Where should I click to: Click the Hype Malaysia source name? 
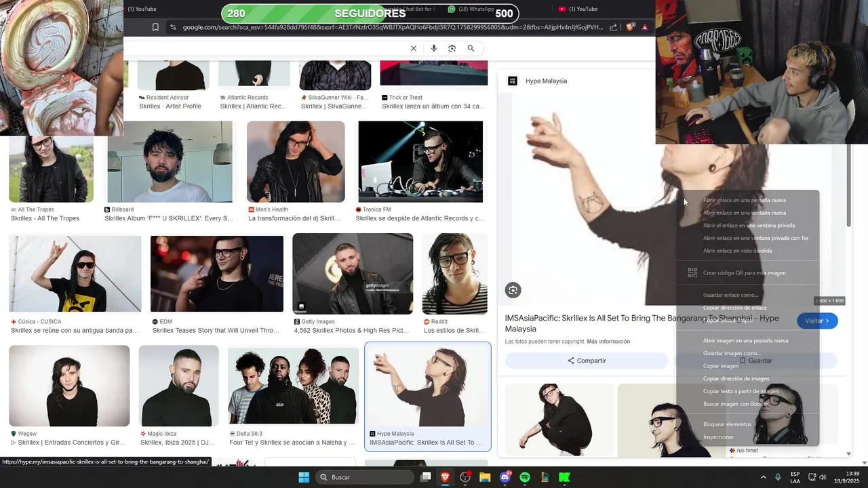point(546,81)
